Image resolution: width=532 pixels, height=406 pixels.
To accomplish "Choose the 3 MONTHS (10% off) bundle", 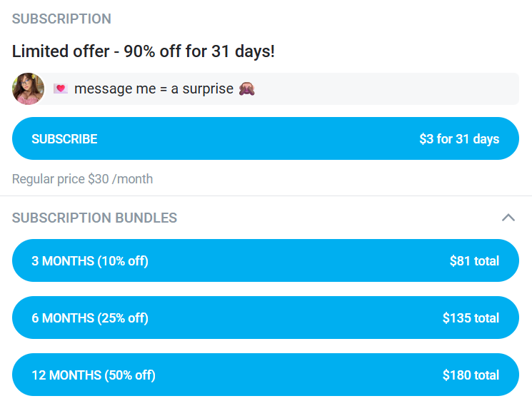I will pyautogui.click(x=265, y=260).
